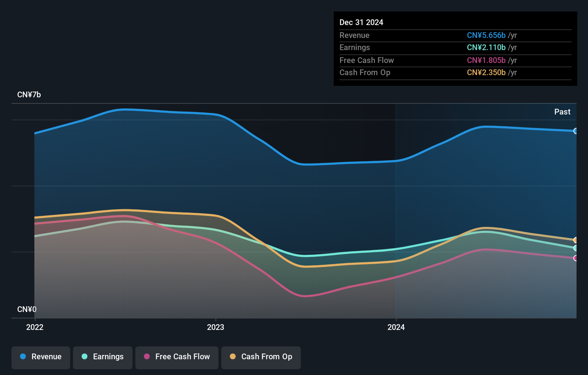Click the teal Earnings dot in the legend

[84, 357]
